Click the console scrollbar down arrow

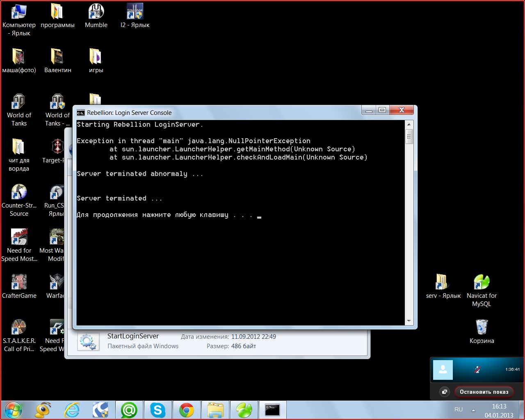point(409,321)
